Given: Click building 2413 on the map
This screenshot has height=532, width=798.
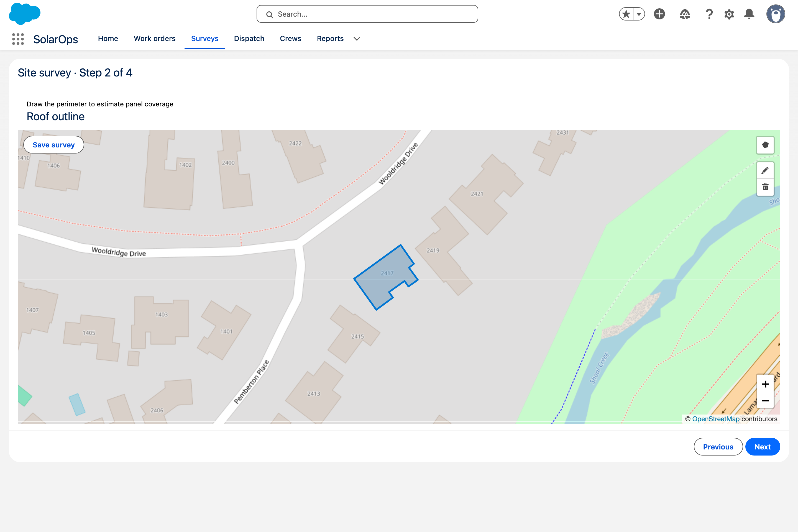Looking at the screenshot, I should click(314, 393).
